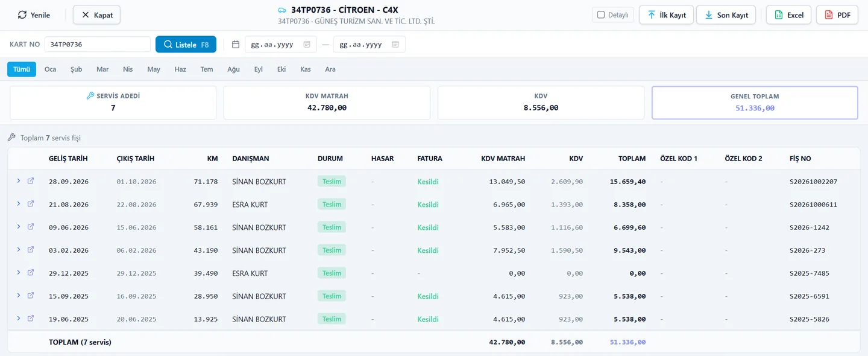This screenshot has width=868, height=356.
Task: Open external link for 03.02.2026 service row
Action: [31, 250]
